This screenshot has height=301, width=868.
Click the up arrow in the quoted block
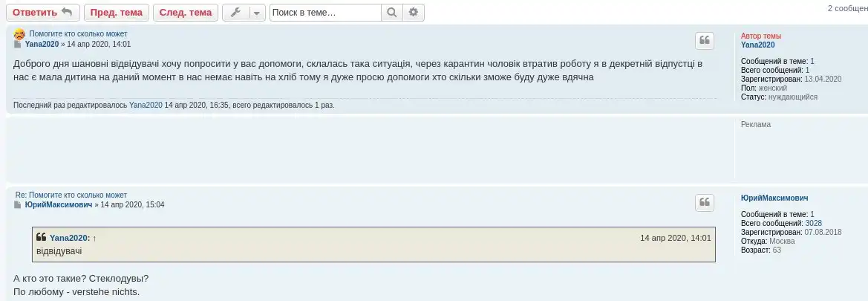94,239
